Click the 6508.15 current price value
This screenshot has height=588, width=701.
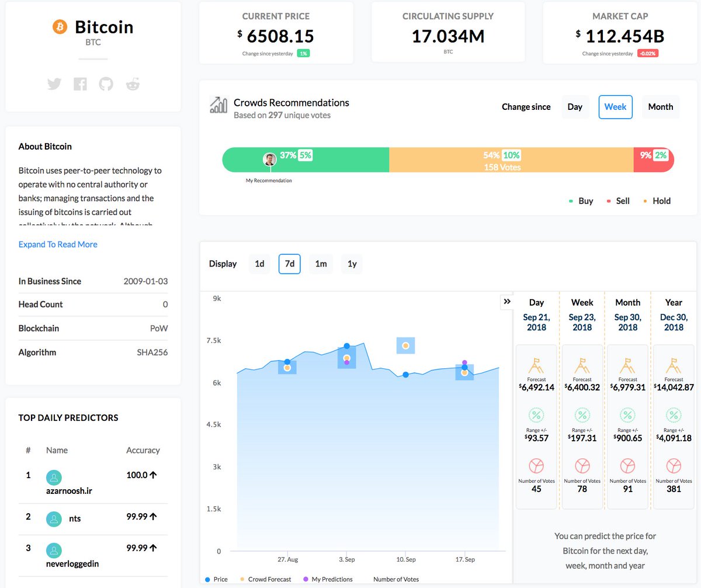(280, 36)
